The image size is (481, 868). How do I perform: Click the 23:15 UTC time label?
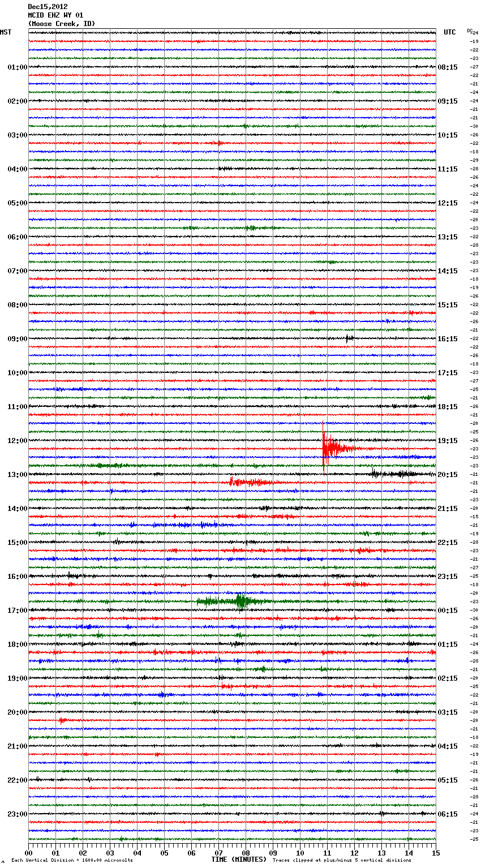point(448,577)
